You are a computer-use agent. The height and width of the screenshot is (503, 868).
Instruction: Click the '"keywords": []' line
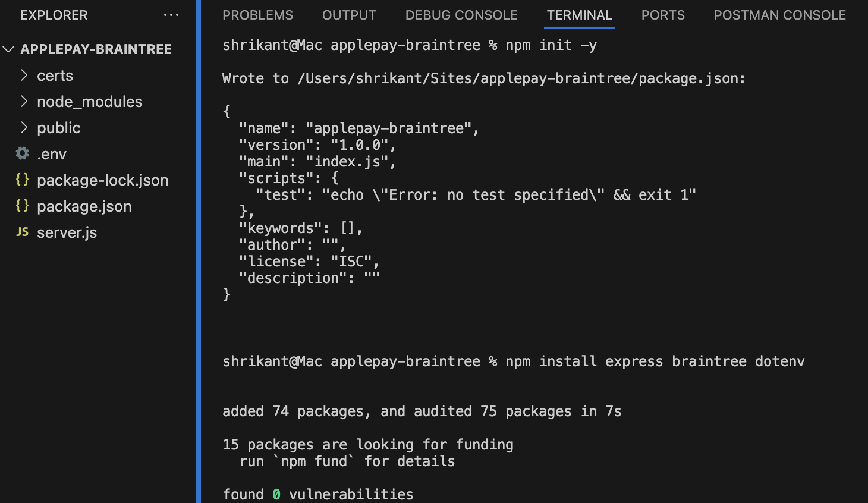click(x=301, y=228)
